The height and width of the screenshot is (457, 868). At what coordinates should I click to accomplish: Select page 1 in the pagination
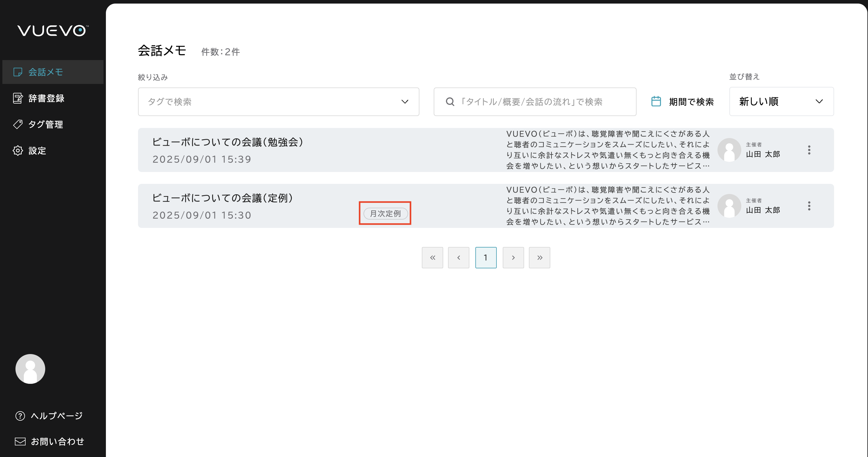[485, 257]
